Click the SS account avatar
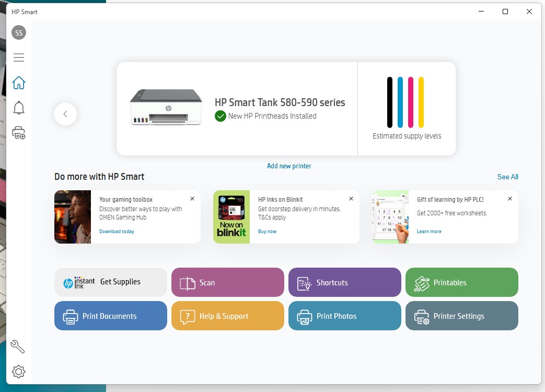This screenshot has width=545, height=392. pyautogui.click(x=19, y=32)
